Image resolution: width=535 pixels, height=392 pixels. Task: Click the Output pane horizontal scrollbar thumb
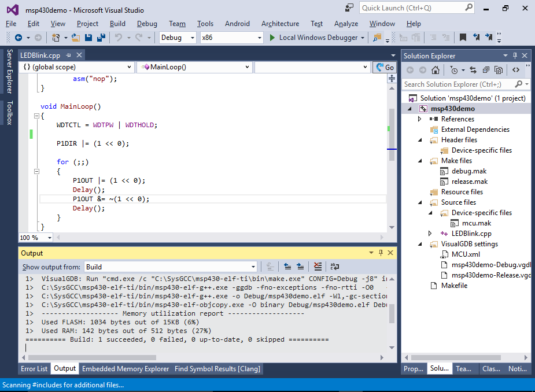click(x=92, y=357)
